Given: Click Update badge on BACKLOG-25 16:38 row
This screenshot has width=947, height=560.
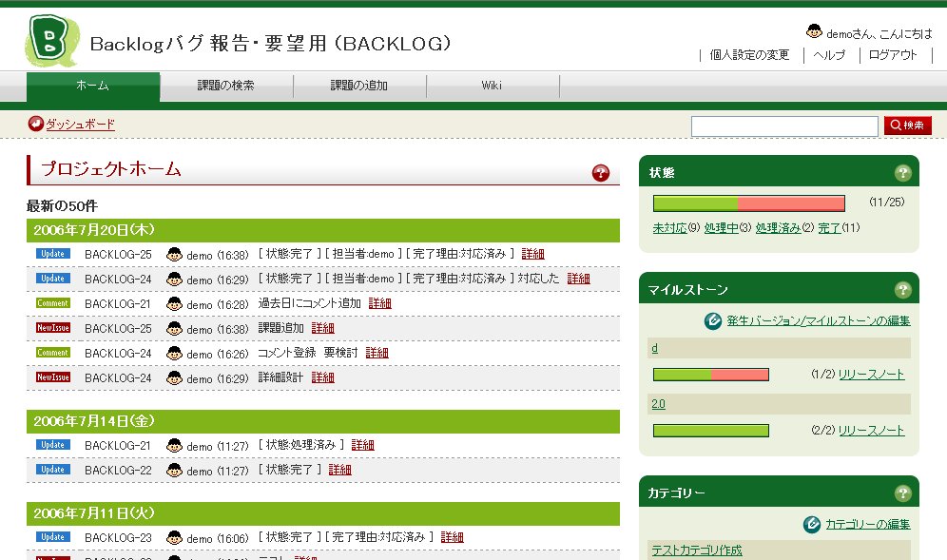Looking at the screenshot, I should click(x=53, y=254).
